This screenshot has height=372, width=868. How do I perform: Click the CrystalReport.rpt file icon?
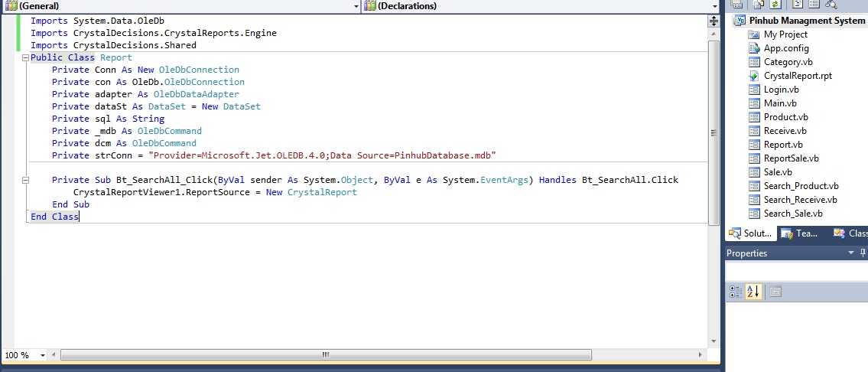point(753,76)
